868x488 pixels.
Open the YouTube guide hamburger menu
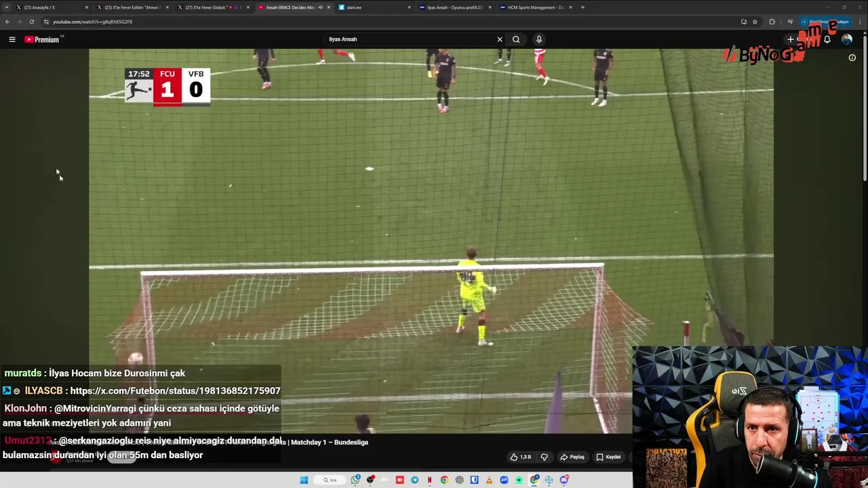pyautogui.click(x=12, y=39)
